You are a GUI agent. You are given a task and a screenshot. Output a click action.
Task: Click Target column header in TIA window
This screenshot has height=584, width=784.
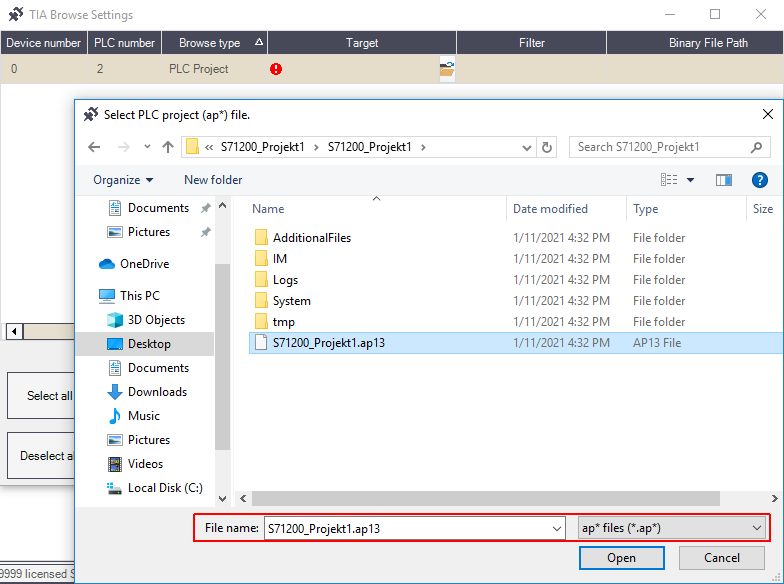coord(362,42)
